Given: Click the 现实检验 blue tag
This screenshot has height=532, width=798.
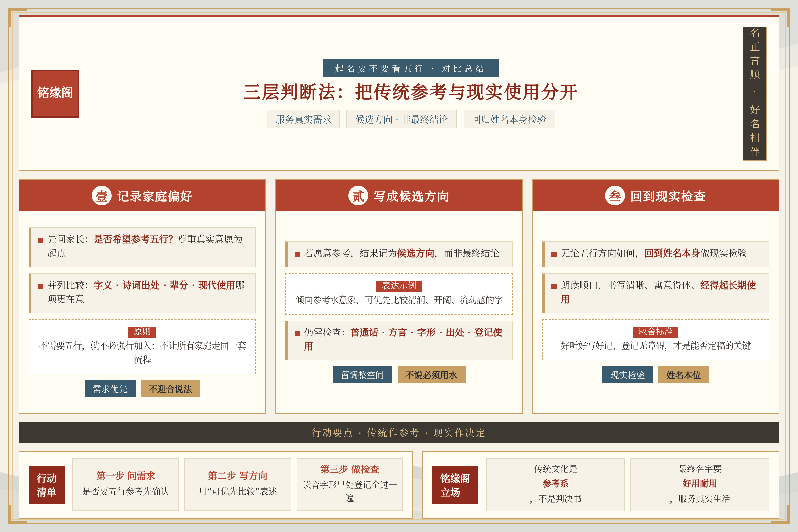Looking at the screenshot, I should 627,375.
